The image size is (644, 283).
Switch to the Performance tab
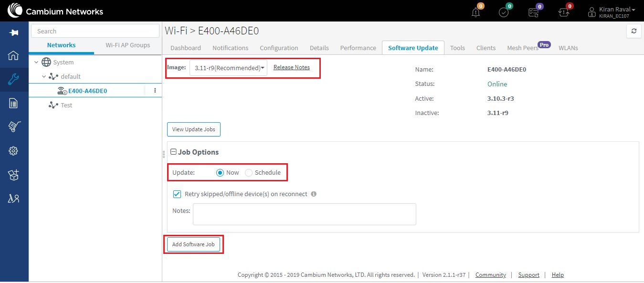click(358, 48)
